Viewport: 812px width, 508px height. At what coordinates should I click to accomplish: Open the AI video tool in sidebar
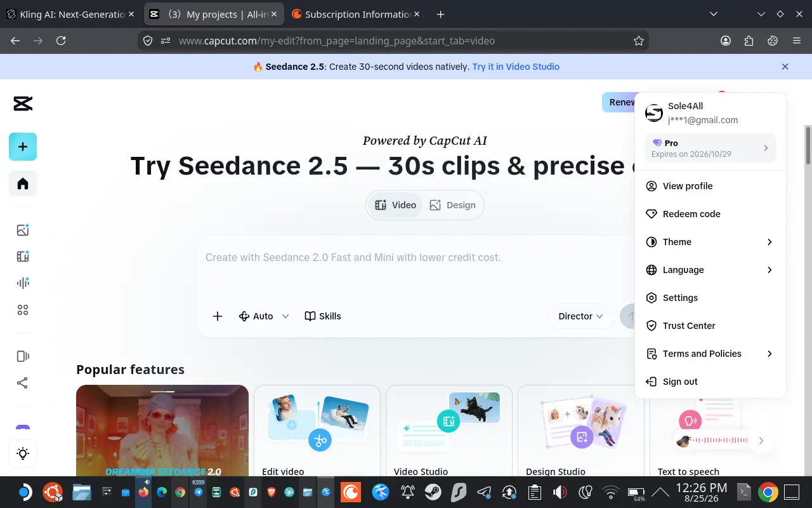point(23,257)
